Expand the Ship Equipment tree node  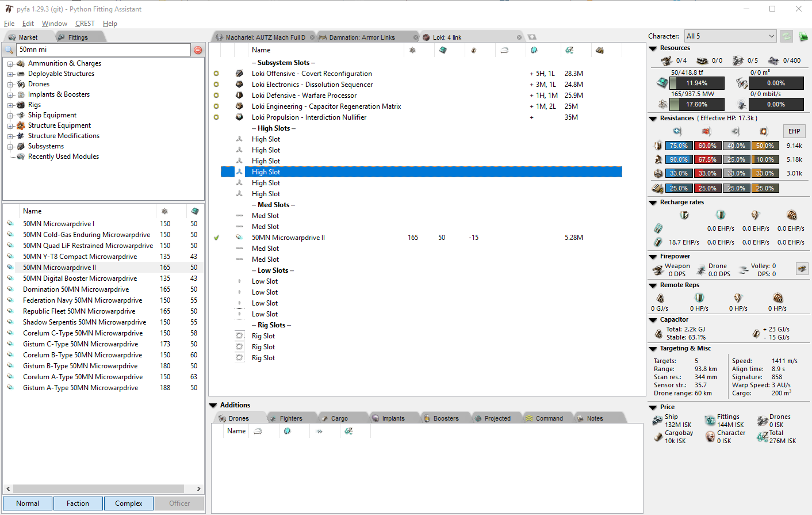[x=10, y=116]
